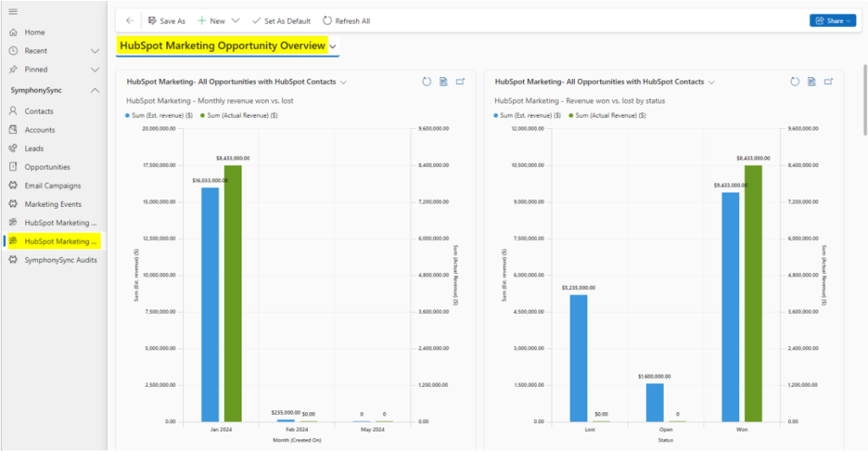Click the $1,600,000.00 data label
Image resolution: width=868 pixels, height=452 pixels.
click(x=654, y=377)
